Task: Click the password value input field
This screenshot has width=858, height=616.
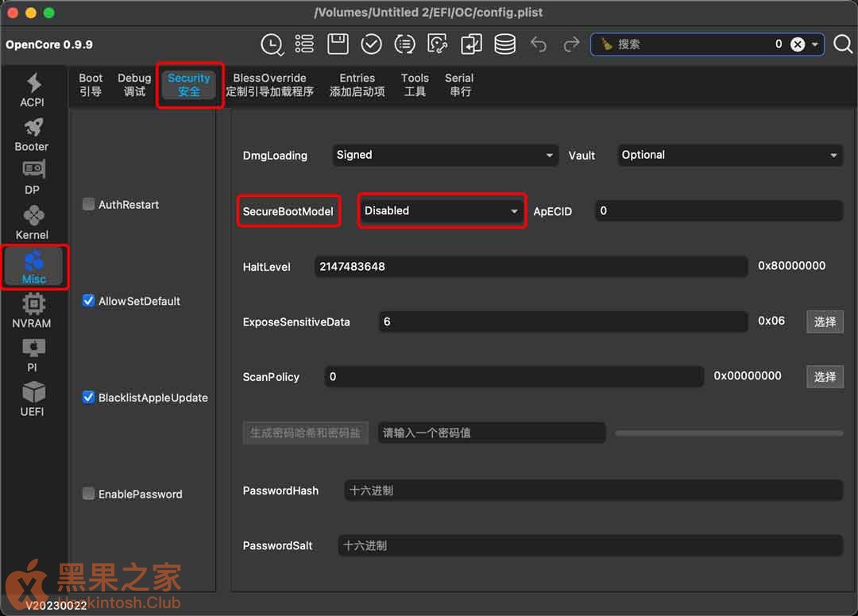Action: 492,433
